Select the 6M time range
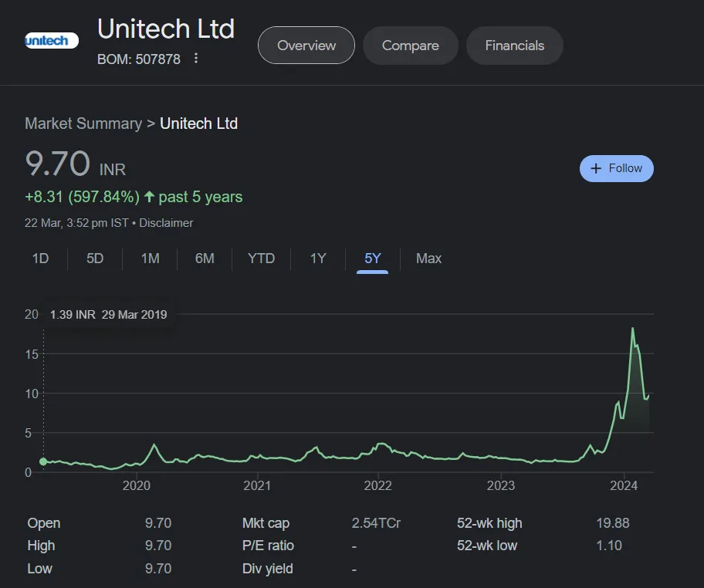The width and height of the screenshot is (704, 588). tap(205, 259)
